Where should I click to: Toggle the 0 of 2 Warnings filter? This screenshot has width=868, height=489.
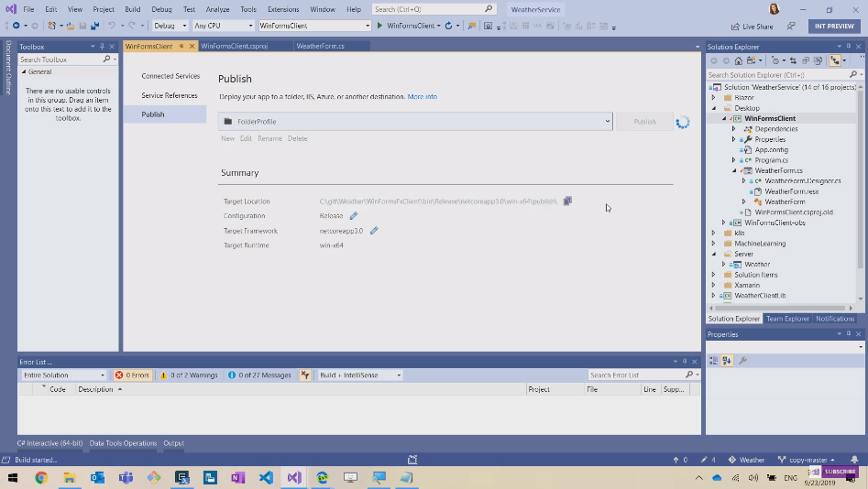pos(189,375)
